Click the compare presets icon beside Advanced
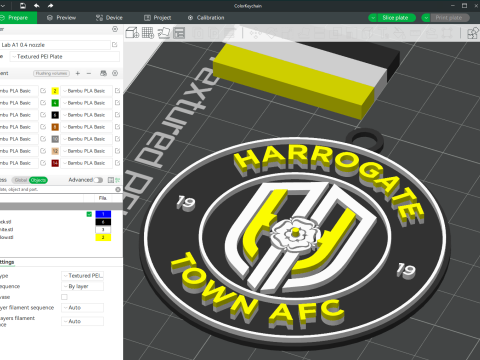 coord(111,180)
